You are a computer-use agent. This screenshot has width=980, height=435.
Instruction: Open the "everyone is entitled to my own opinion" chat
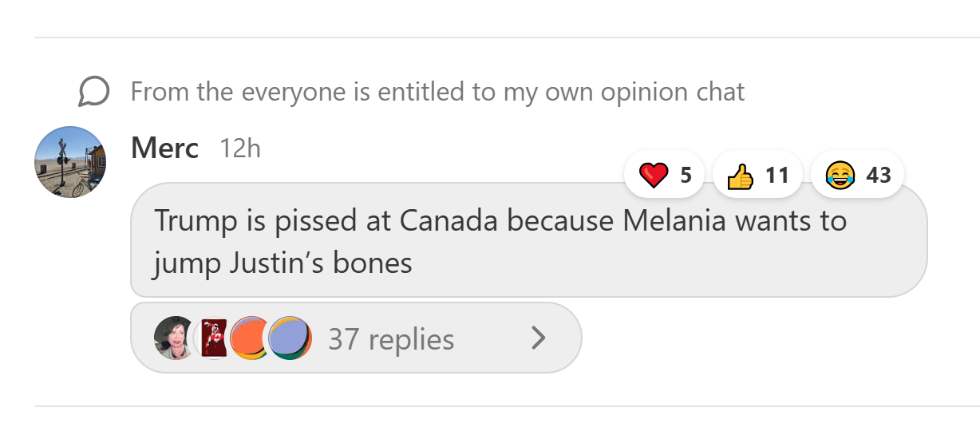[437, 92]
